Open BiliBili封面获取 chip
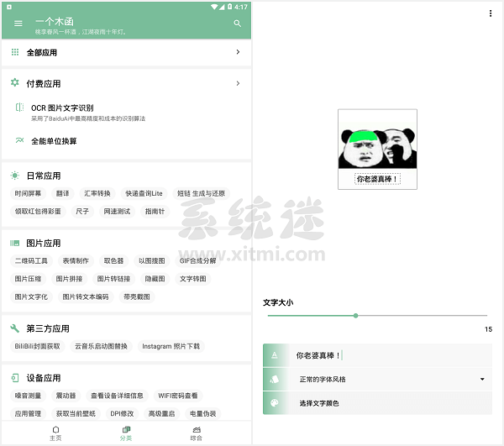The height and width of the screenshot is (446, 504). [37, 346]
